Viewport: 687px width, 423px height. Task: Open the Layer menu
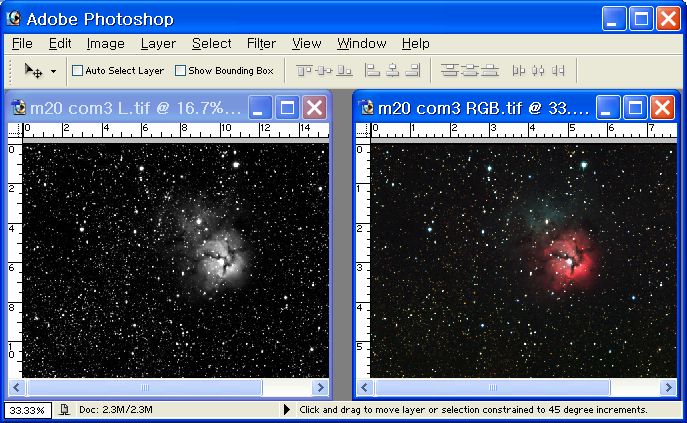coord(158,44)
